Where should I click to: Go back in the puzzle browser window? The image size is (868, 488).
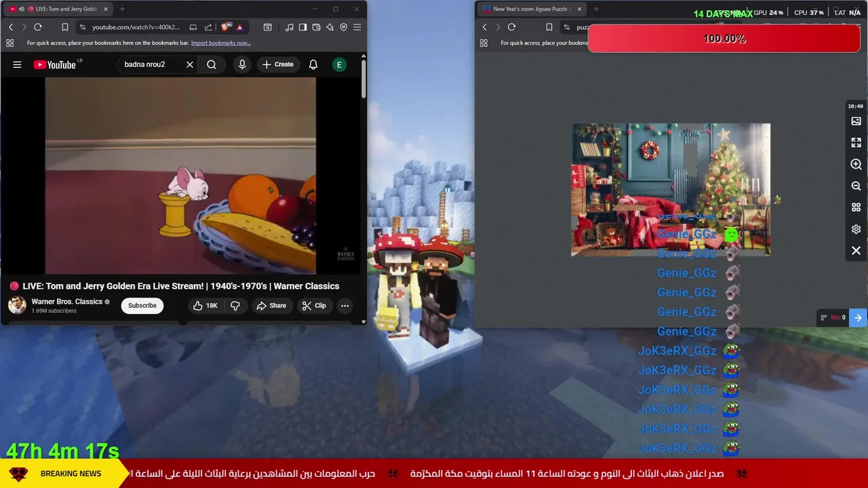[x=484, y=27]
